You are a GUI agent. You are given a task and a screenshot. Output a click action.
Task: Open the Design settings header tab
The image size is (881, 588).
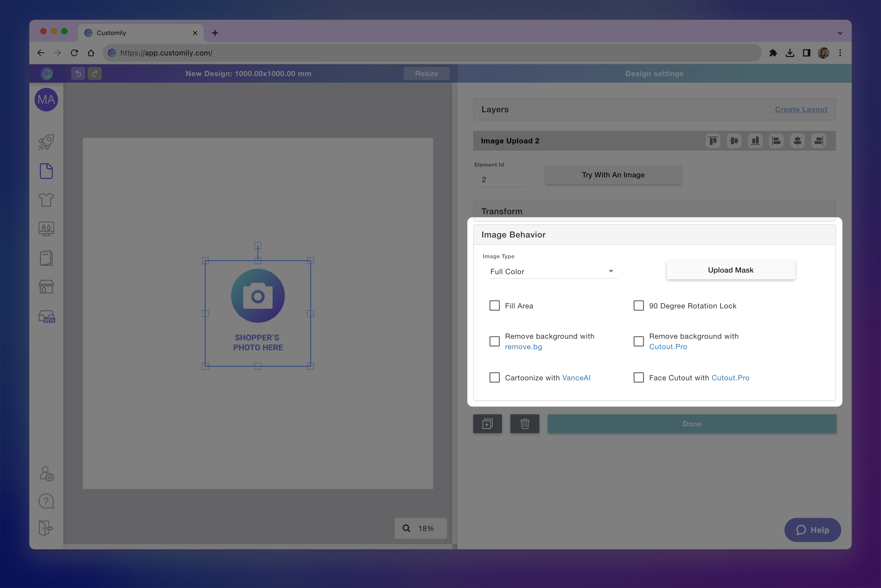pos(654,73)
